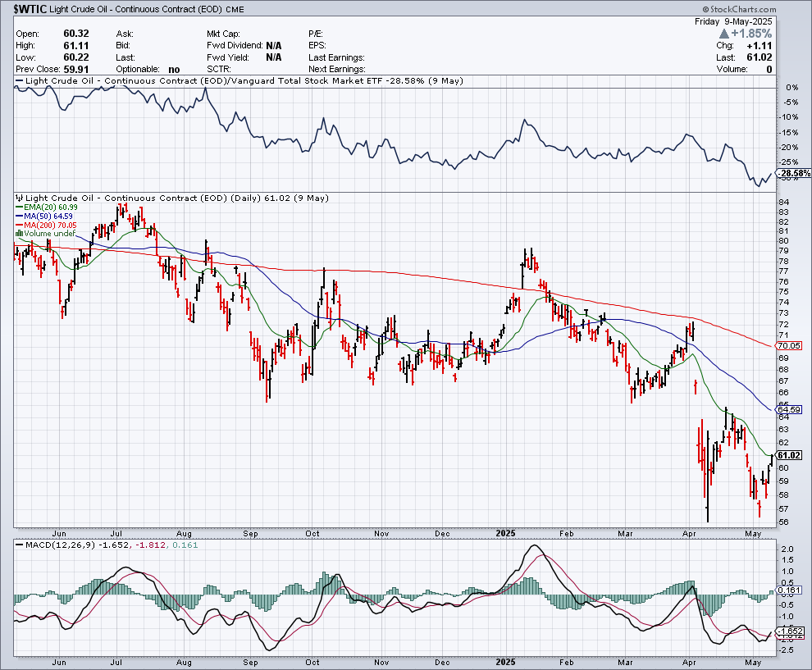This screenshot has height=670, width=812.
Task: Click the 'CME' exchange label in the title
Action: pos(235,9)
